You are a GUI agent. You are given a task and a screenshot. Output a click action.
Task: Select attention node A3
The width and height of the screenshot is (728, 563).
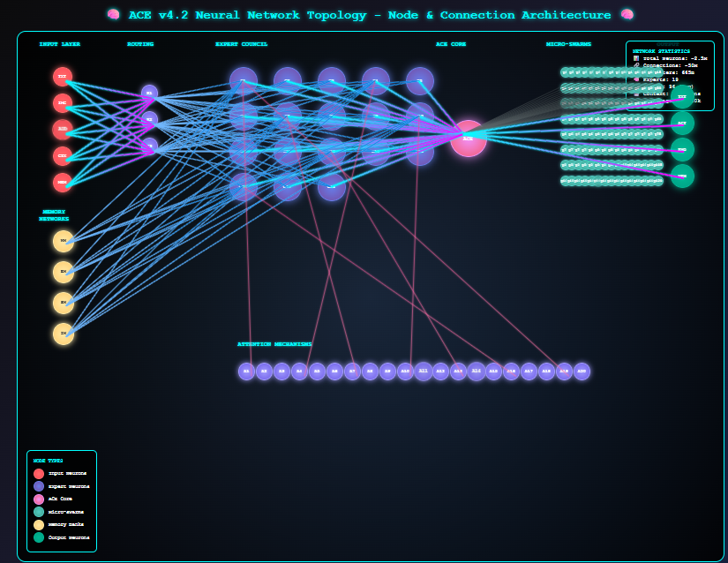click(x=281, y=372)
